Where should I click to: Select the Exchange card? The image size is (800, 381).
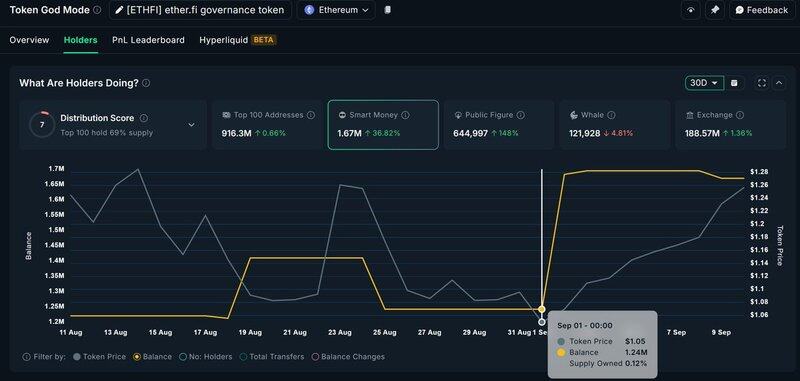731,124
